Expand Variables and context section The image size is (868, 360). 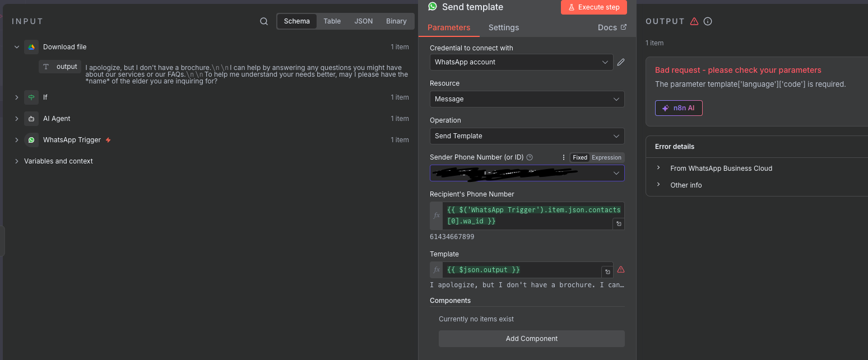[58, 161]
